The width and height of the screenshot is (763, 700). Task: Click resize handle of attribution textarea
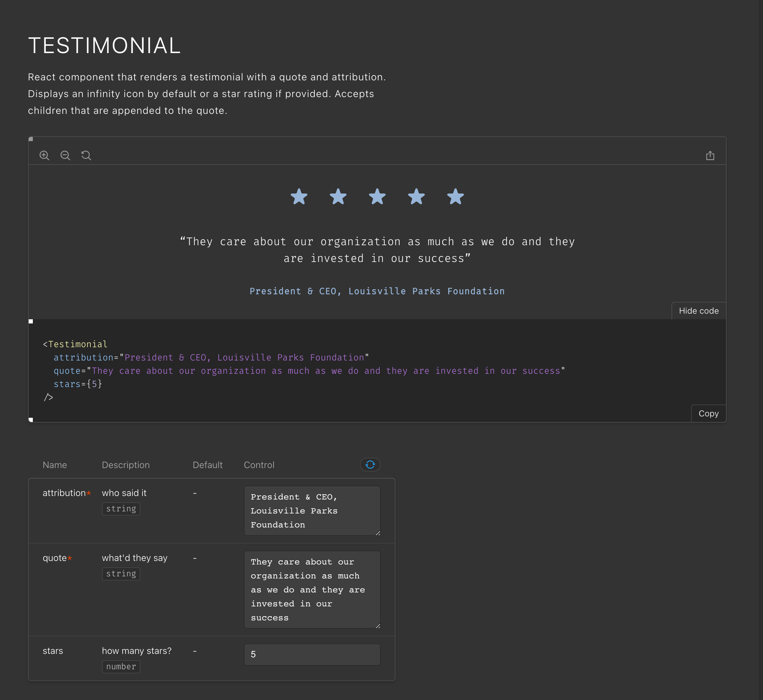tap(378, 533)
